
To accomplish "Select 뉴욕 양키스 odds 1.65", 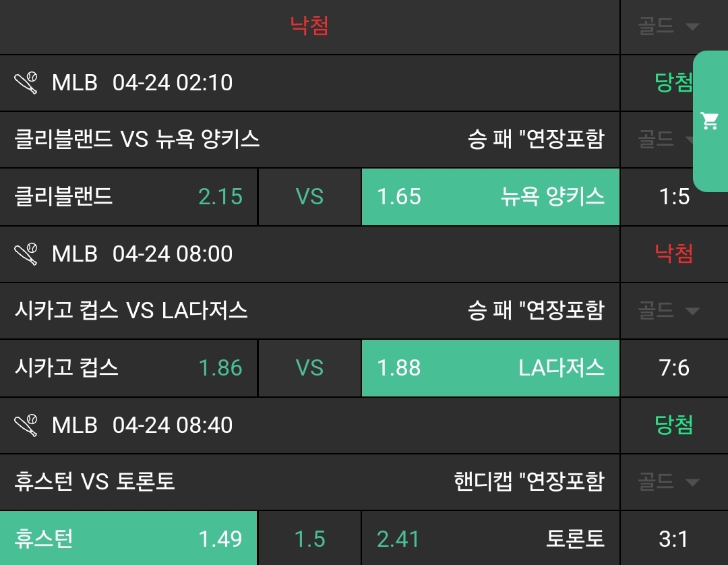I will click(x=490, y=197).
